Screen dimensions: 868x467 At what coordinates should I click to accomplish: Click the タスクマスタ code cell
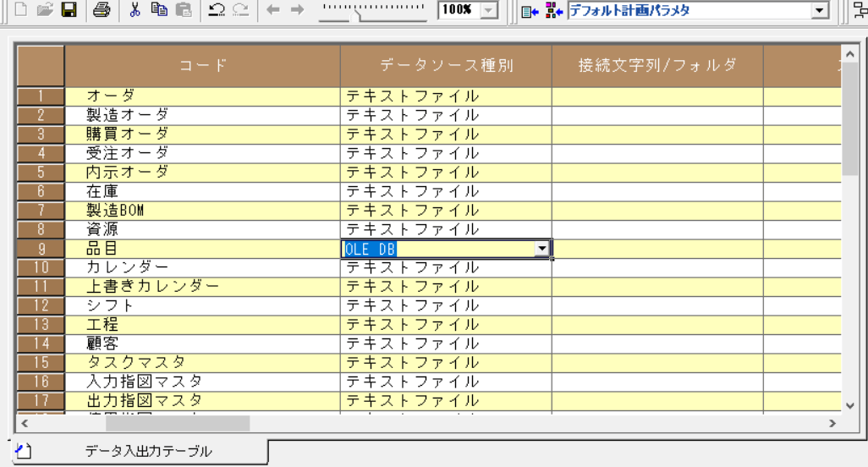click(202, 363)
